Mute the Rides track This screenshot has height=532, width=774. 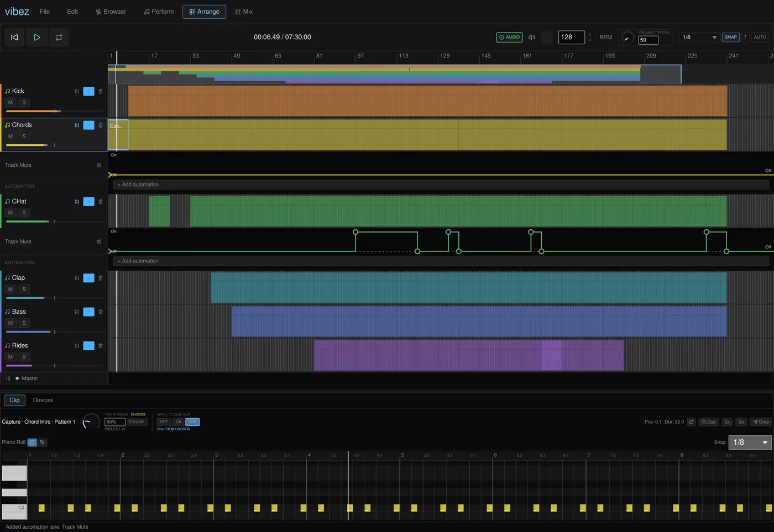coord(11,357)
